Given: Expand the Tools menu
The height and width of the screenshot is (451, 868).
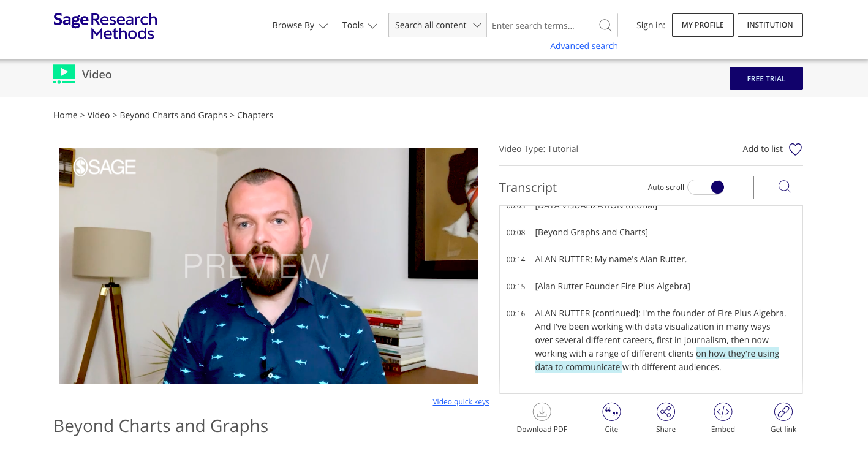Looking at the screenshot, I should point(360,25).
